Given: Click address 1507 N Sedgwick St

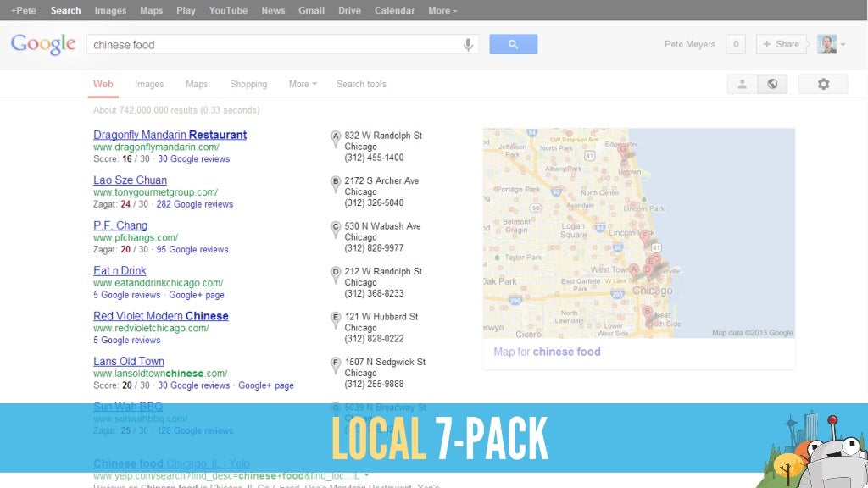Looking at the screenshot, I should coord(385,362).
